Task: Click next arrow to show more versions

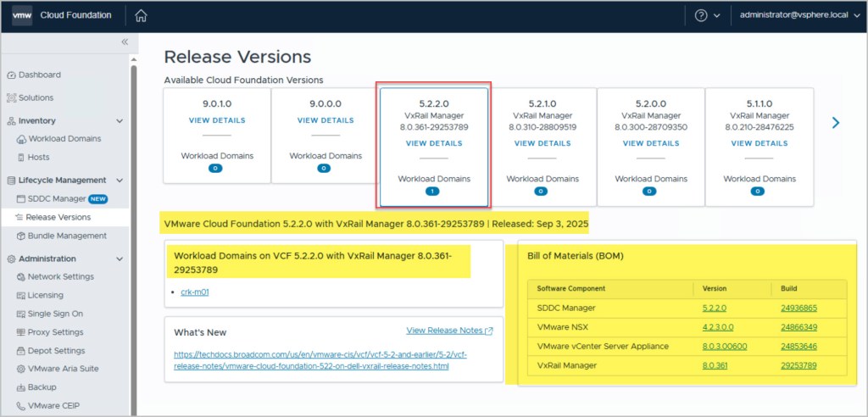Action: coord(836,123)
